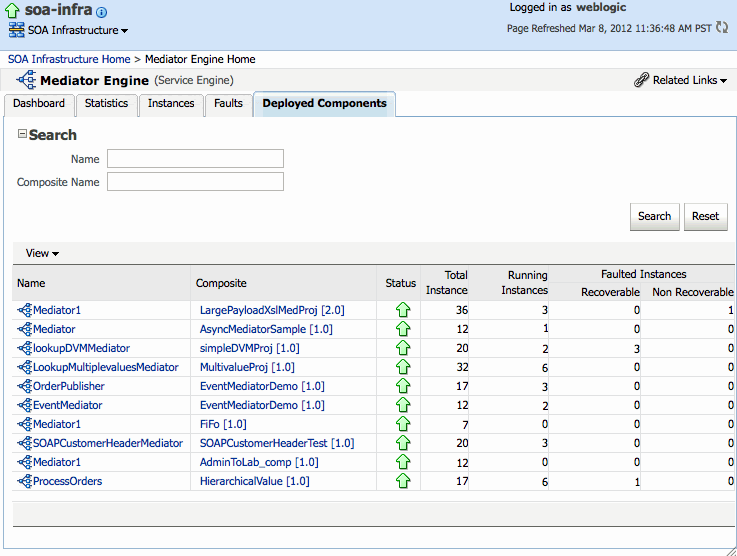Open the EventMediator component link
This screenshot has height=556, width=737.
[x=67, y=405]
